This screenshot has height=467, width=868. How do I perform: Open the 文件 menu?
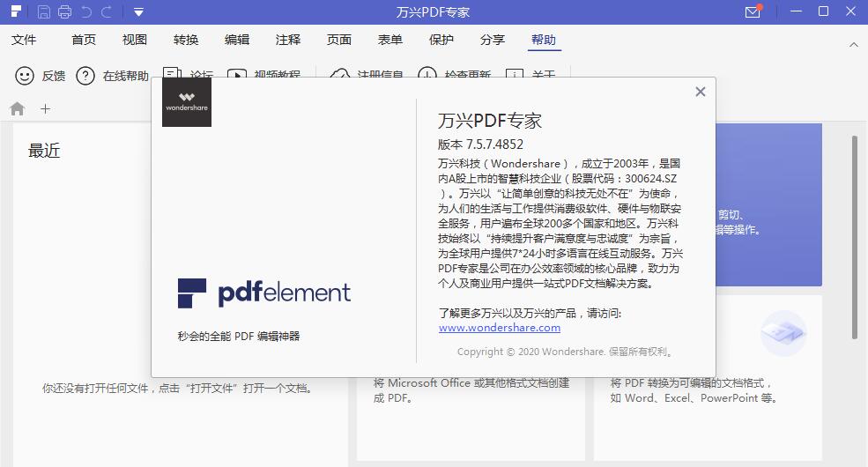click(x=24, y=40)
